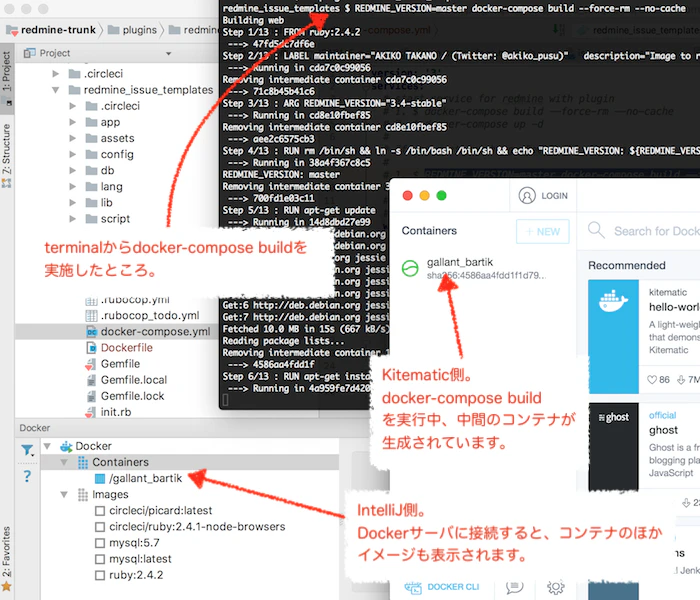Select the lib folder row

click(117, 203)
